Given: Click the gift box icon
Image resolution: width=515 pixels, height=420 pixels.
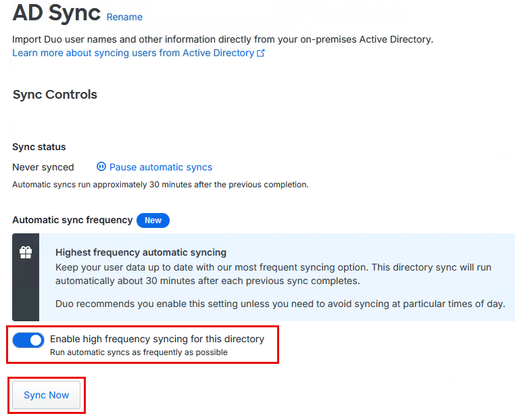Looking at the screenshot, I should (x=26, y=252).
